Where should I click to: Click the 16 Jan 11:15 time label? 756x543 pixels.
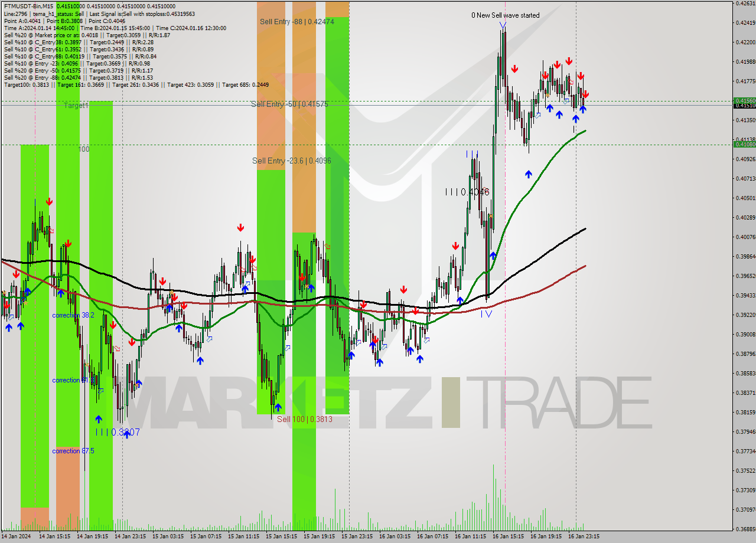470,537
